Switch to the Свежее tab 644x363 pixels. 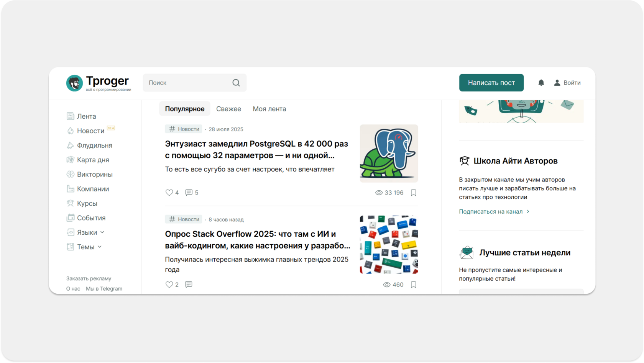228,109
